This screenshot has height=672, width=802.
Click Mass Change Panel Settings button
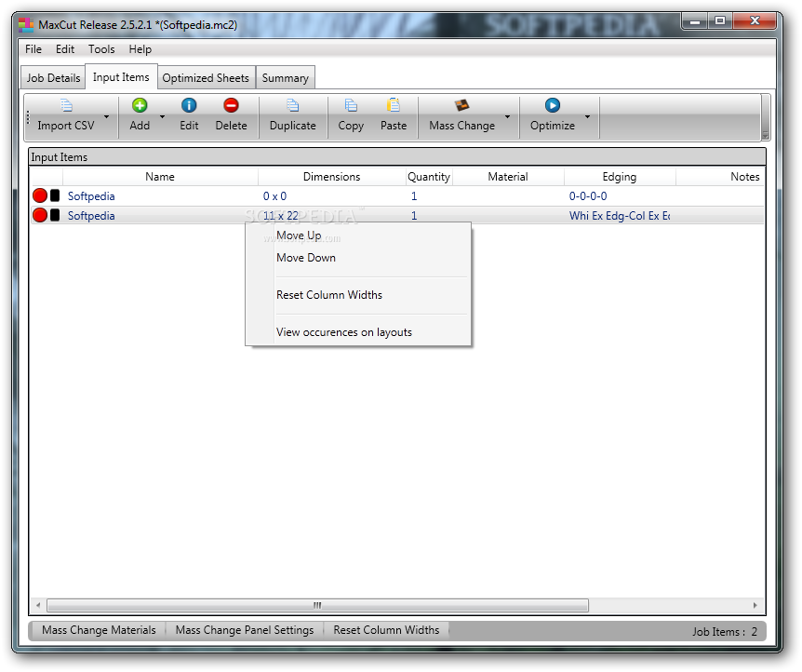coord(245,630)
